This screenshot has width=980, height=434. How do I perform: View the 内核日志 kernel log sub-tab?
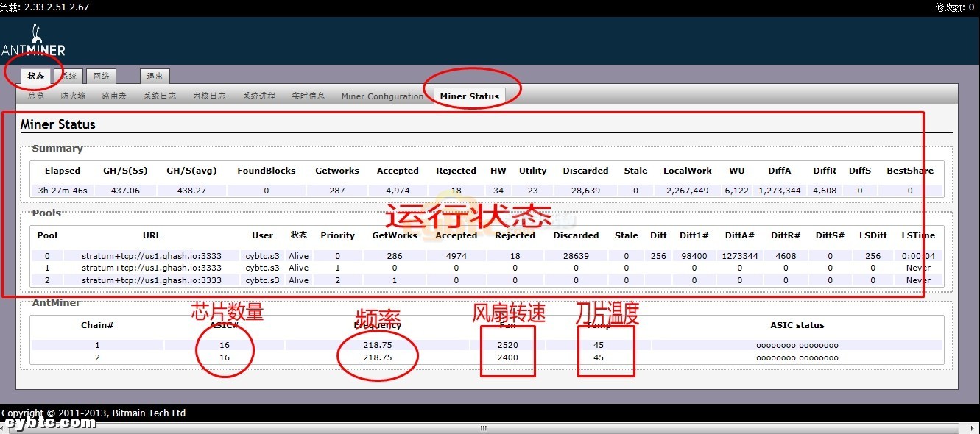pyautogui.click(x=209, y=96)
